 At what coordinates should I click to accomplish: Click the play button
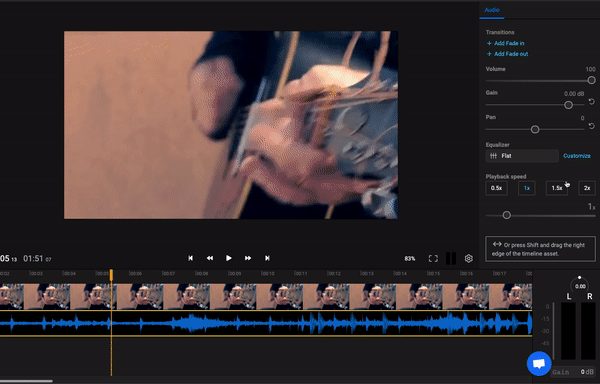pyautogui.click(x=228, y=258)
